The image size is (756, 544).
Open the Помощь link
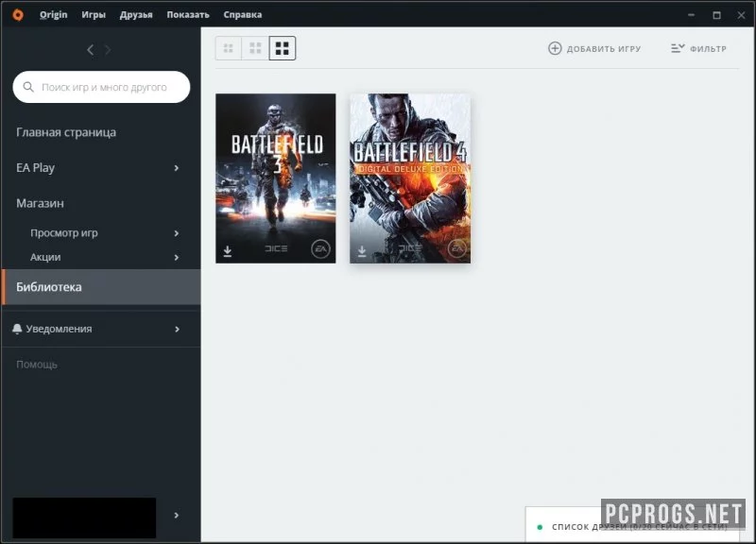37,365
